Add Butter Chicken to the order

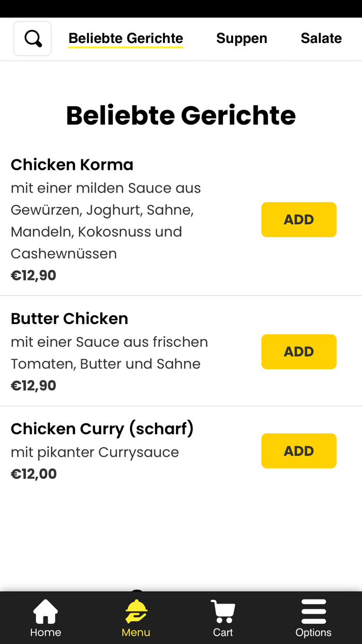[299, 352]
